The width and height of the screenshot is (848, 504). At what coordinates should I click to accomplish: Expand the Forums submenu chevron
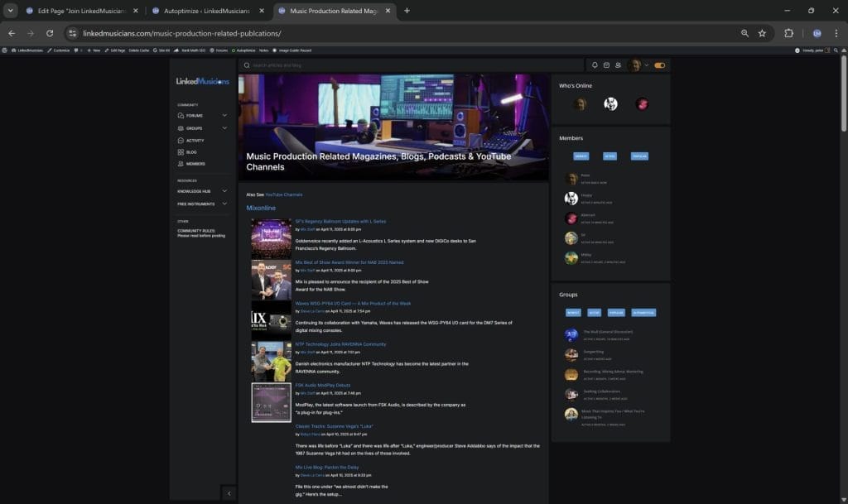224,116
